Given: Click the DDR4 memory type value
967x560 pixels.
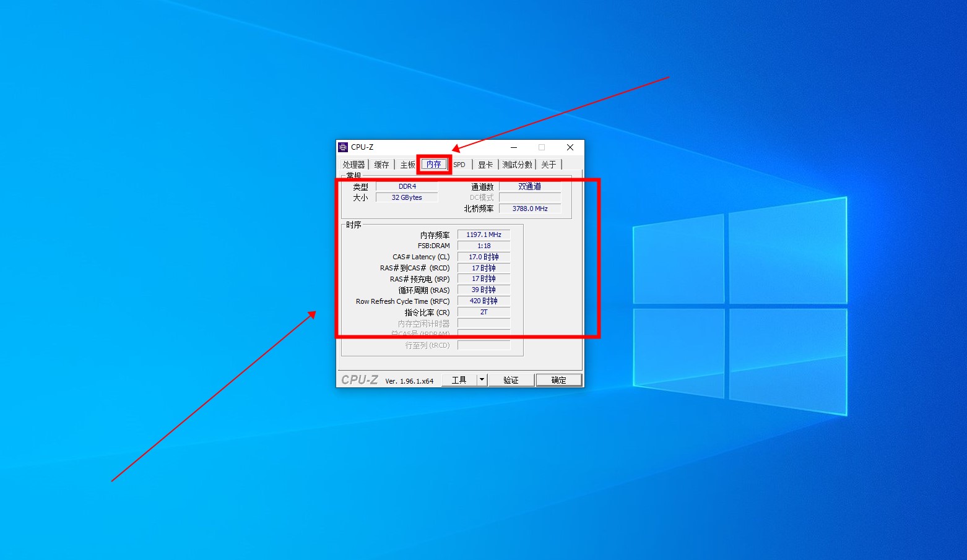Looking at the screenshot, I should 407,186.
